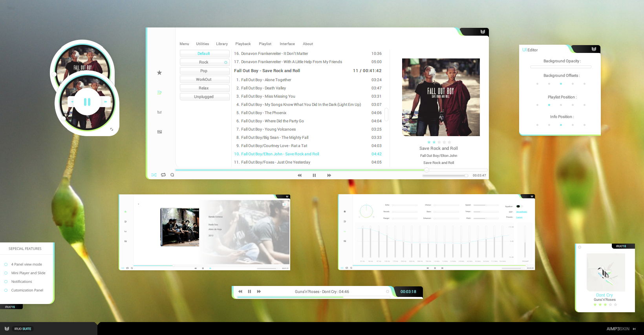Switch to the Unplugged playlist tab
Screen dimensions: 644x335
coord(205,96)
